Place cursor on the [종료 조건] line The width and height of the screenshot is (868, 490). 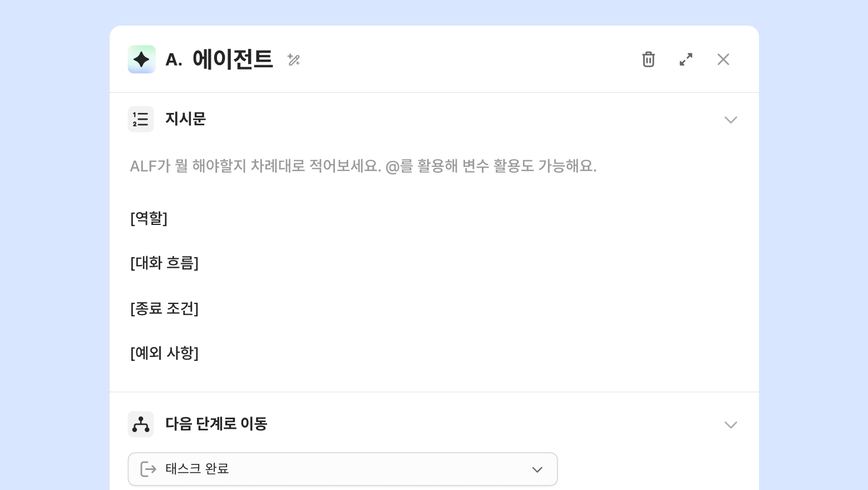(164, 308)
